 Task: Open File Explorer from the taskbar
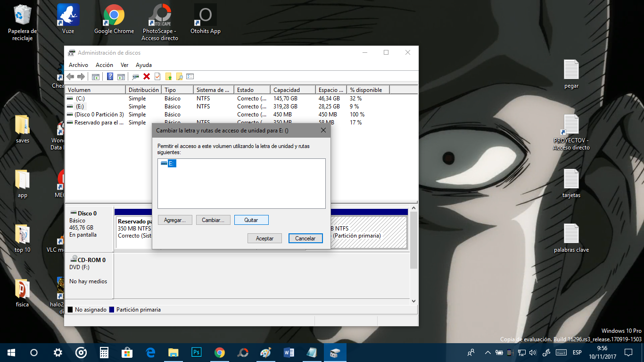[173, 353]
